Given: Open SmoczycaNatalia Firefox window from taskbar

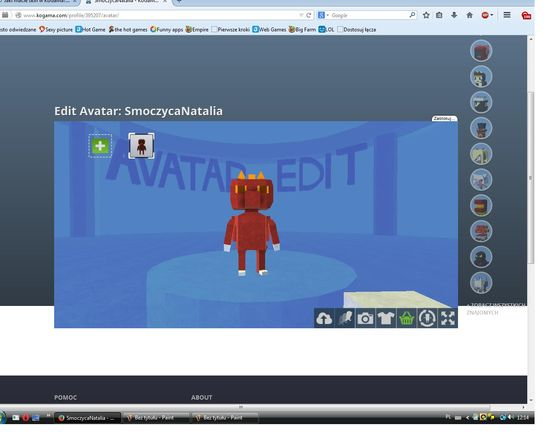Looking at the screenshot, I should 88,418.
